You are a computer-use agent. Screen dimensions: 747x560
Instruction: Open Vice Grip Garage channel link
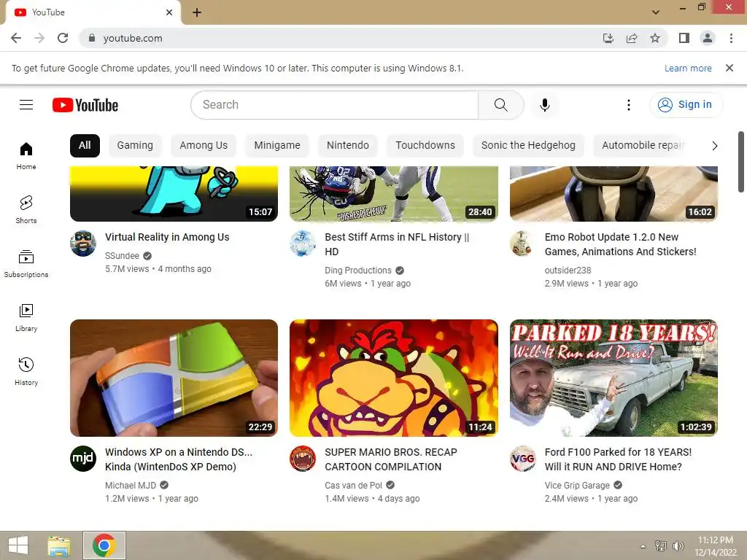pos(577,485)
